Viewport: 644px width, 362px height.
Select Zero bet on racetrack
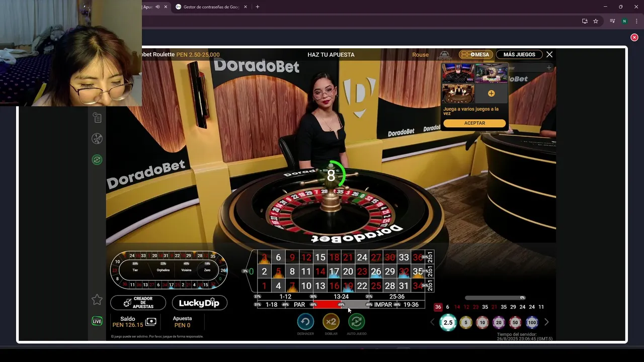pyautogui.click(x=207, y=270)
